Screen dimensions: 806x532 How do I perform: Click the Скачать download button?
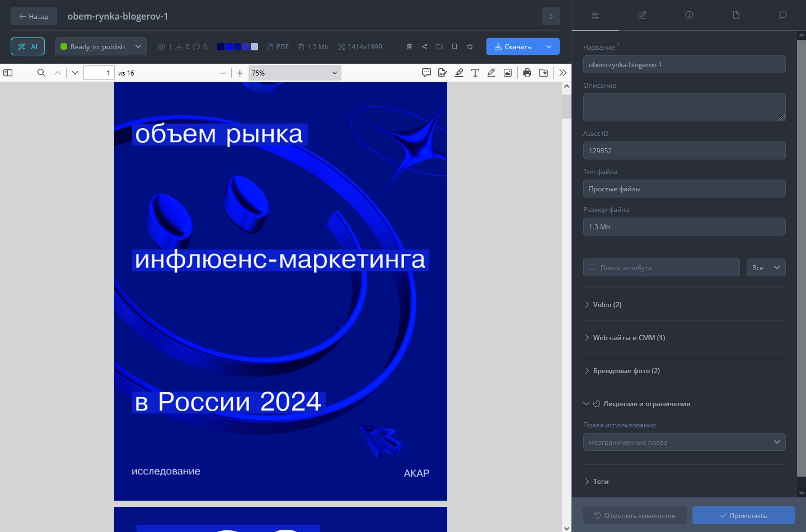click(x=512, y=46)
